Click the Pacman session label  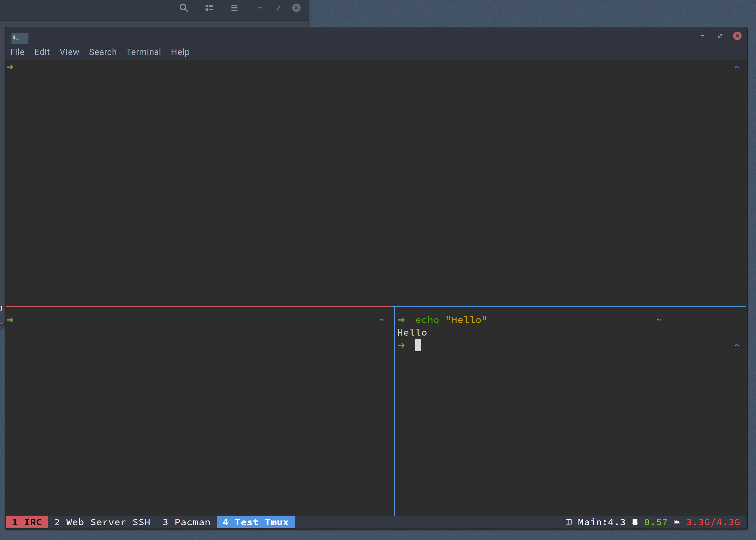[184, 522]
